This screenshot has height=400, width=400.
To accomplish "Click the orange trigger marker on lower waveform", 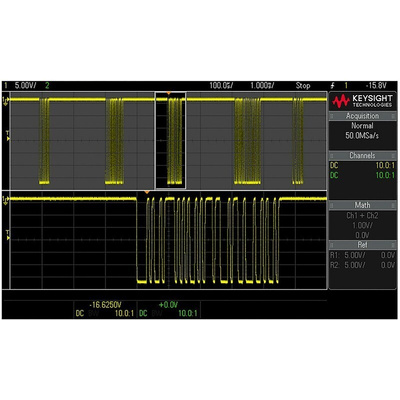I will coord(147,192).
